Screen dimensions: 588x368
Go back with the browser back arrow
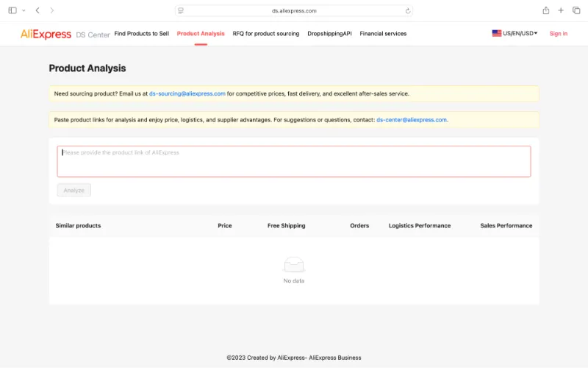click(37, 10)
